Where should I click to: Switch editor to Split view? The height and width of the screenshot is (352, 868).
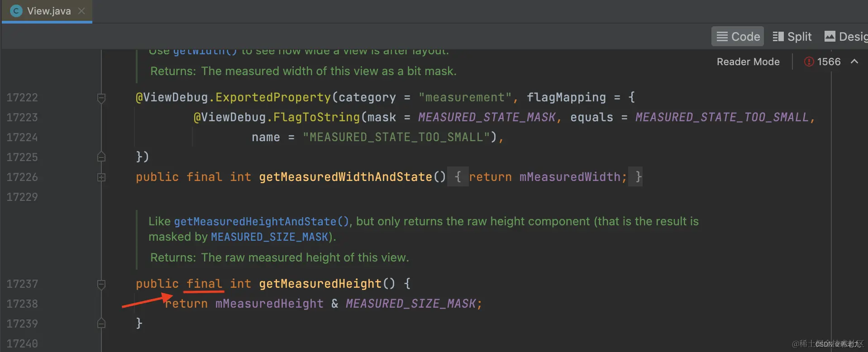(792, 36)
